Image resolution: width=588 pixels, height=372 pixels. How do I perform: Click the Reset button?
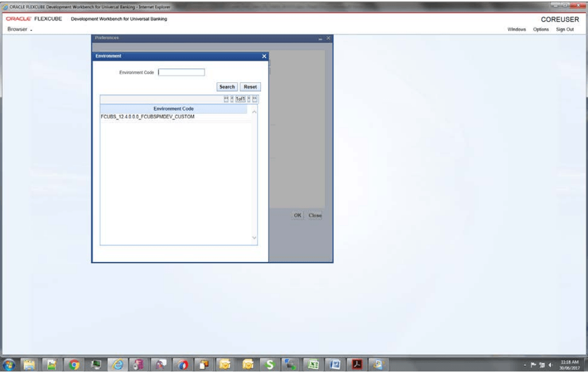click(250, 87)
